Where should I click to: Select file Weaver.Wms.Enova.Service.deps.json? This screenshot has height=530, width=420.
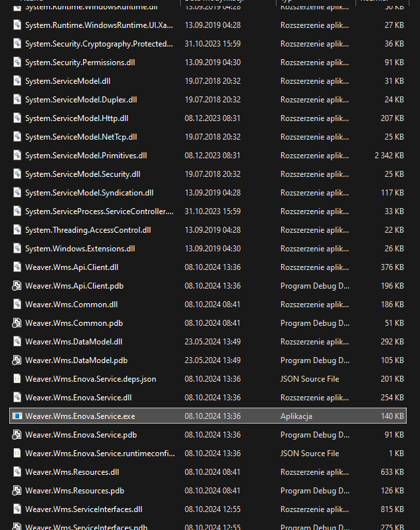[91, 379]
